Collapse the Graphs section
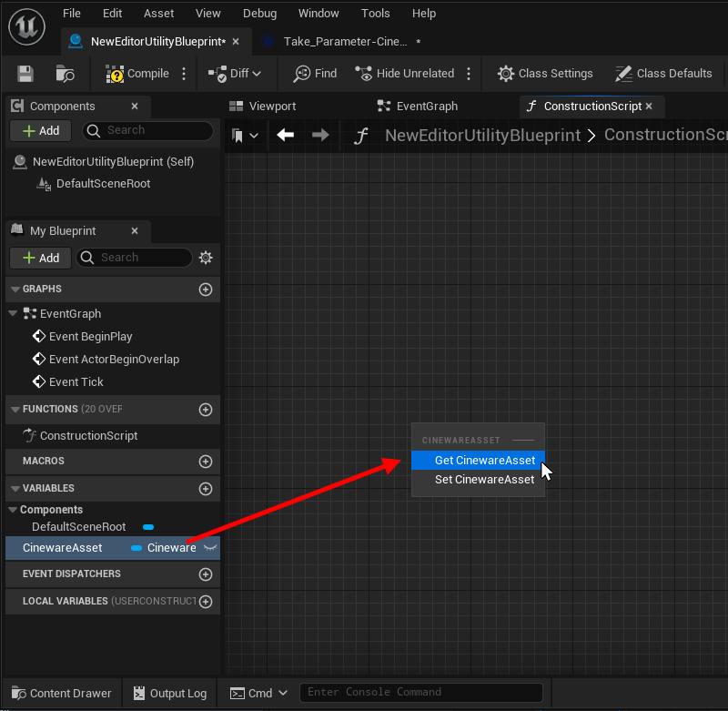 click(14, 289)
